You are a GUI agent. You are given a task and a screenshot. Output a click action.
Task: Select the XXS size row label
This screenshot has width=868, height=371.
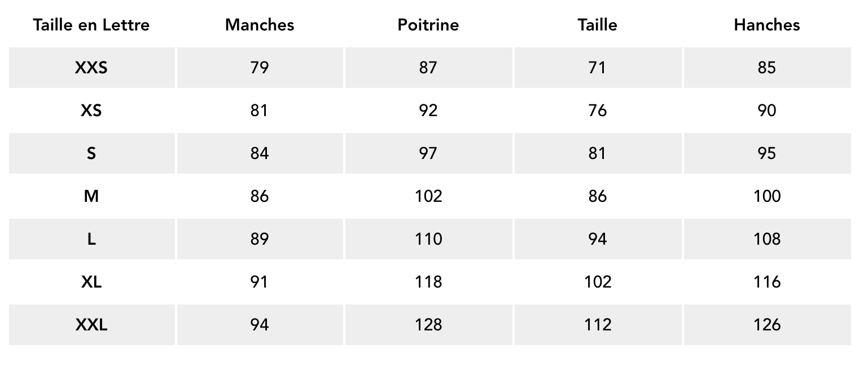pos(91,68)
